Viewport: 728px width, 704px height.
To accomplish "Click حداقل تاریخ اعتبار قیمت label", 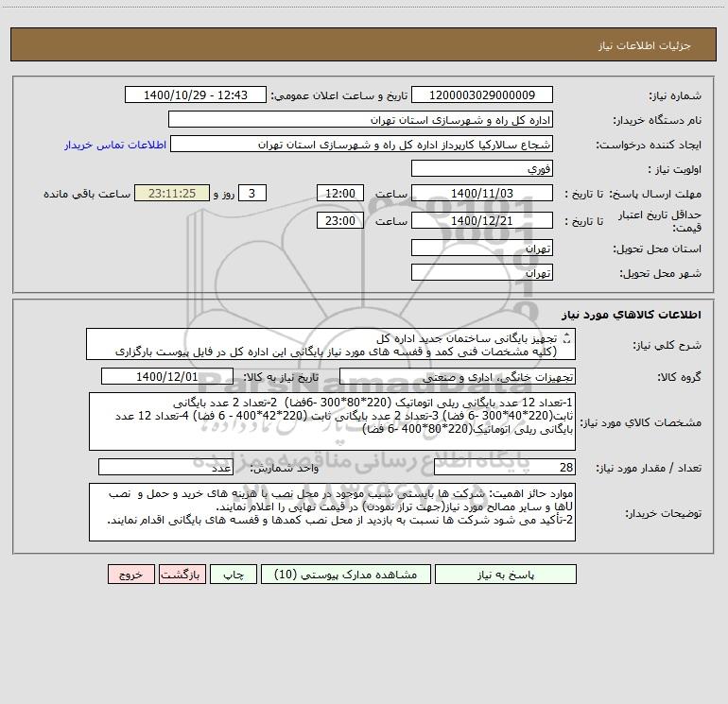I will [x=660, y=221].
